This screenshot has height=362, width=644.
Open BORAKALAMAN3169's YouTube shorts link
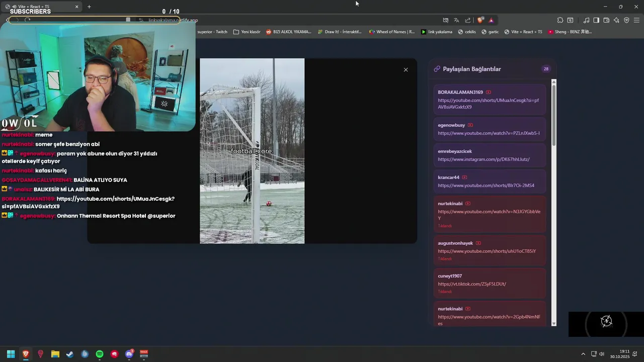coord(489,104)
